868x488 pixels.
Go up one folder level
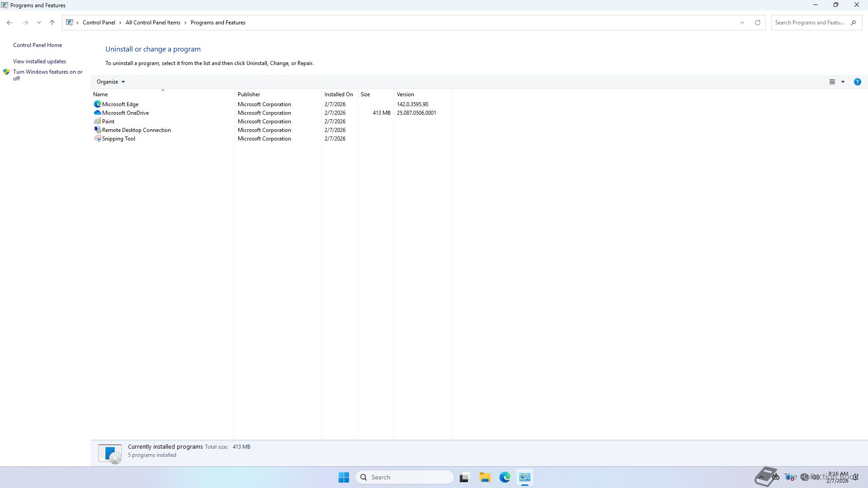pyautogui.click(x=52, y=23)
